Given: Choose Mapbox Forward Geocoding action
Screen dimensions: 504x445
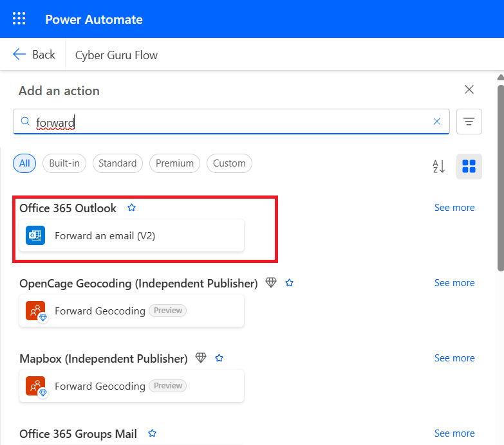Looking at the screenshot, I should click(131, 386).
